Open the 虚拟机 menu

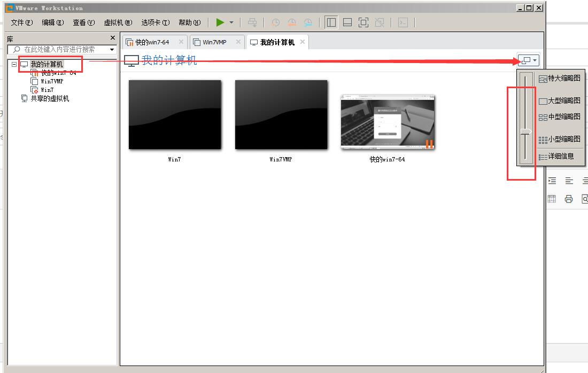[118, 22]
